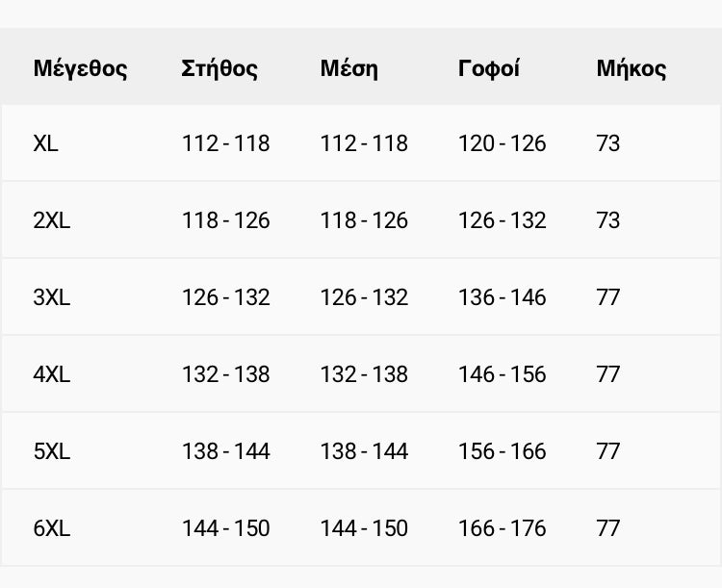The height and width of the screenshot is (588, 722).
Task: Click the Στήθος value for size 5XL
Action: [225, 451]
